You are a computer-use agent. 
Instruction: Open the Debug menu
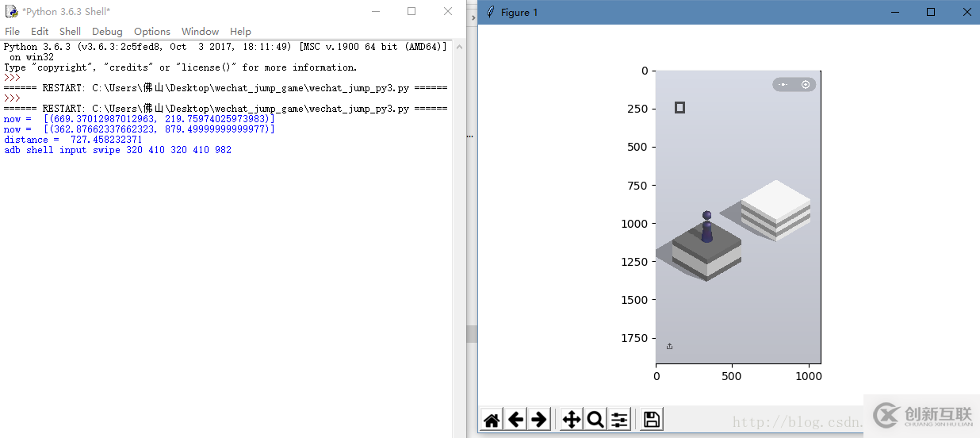pos(107,32)
